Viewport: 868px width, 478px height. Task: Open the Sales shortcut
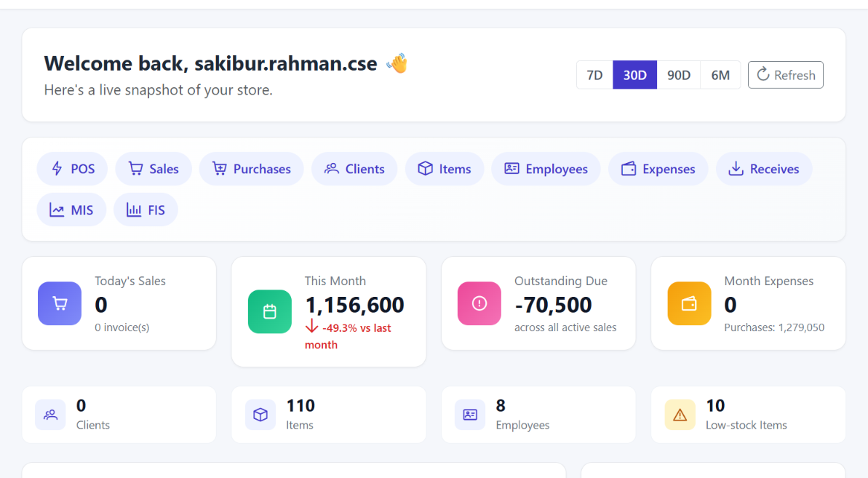(154, 169)
